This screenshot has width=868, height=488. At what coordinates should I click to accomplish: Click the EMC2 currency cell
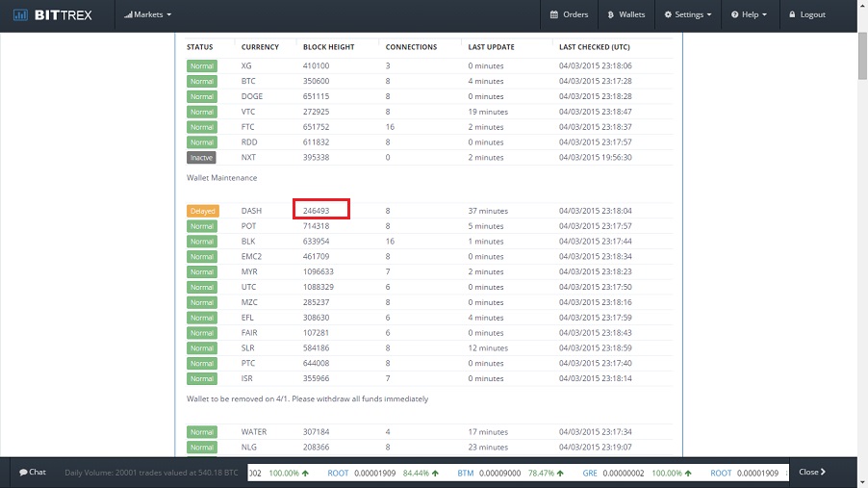pos(251,256)
